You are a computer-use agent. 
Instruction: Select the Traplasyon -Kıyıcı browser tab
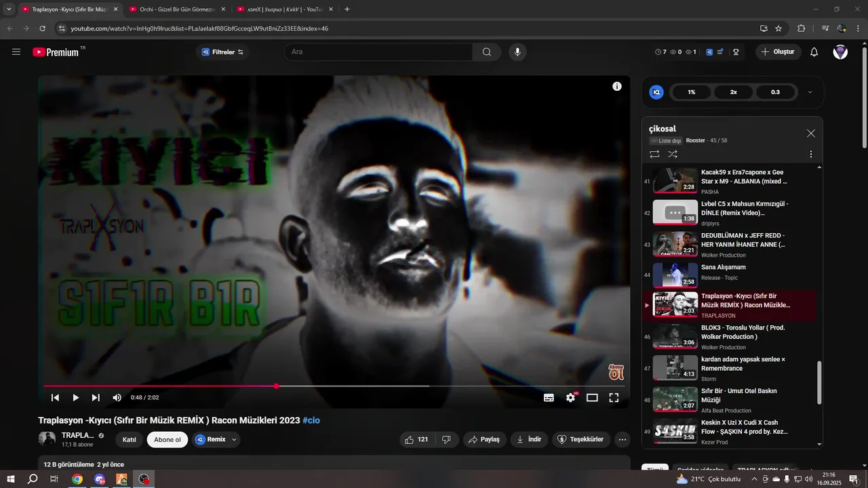[69, 9]
